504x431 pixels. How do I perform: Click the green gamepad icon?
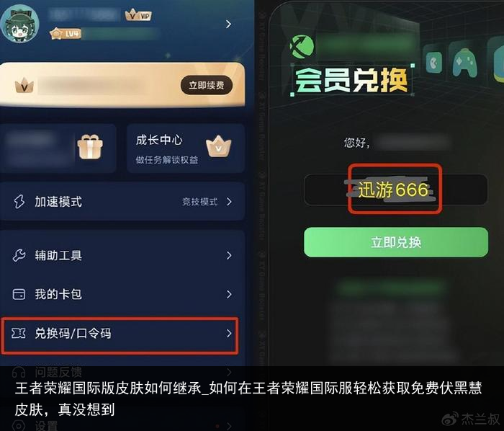tap(464, 63)
